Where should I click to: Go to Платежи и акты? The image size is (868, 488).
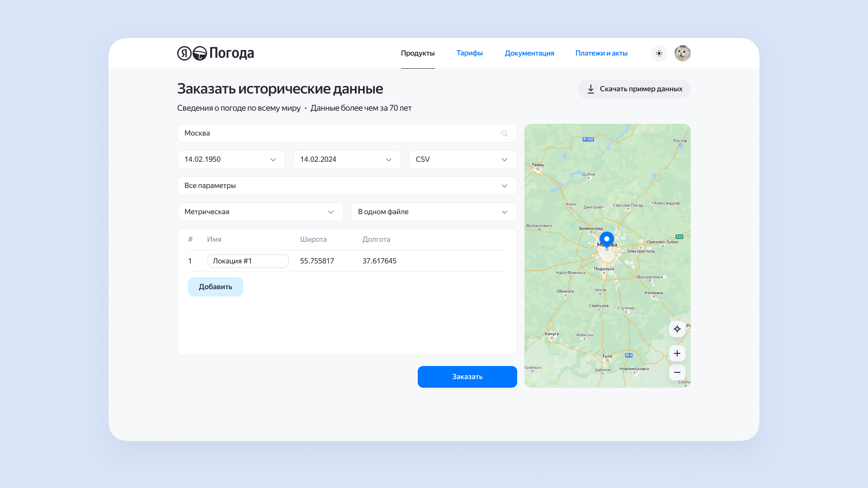(601, 53)
